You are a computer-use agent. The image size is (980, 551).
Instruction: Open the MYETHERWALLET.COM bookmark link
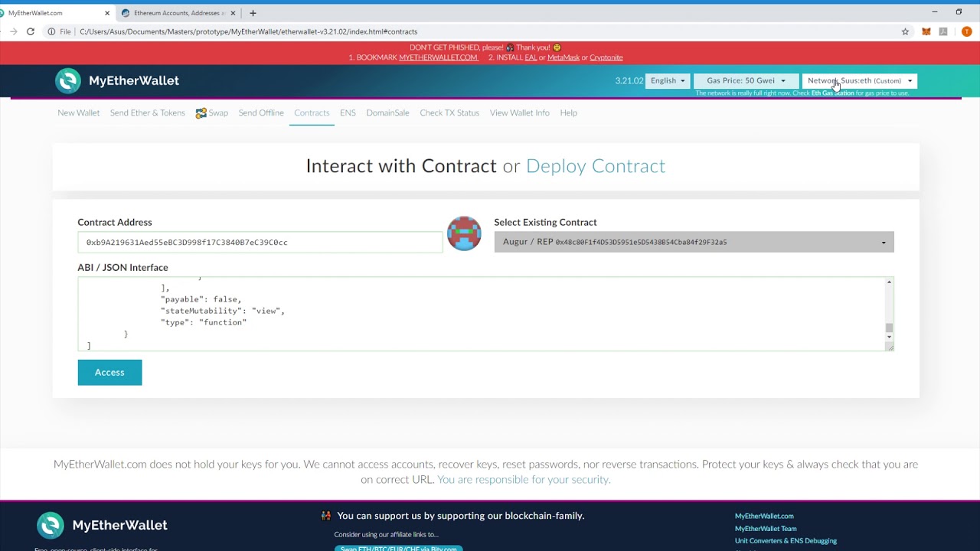coord(438,57)
